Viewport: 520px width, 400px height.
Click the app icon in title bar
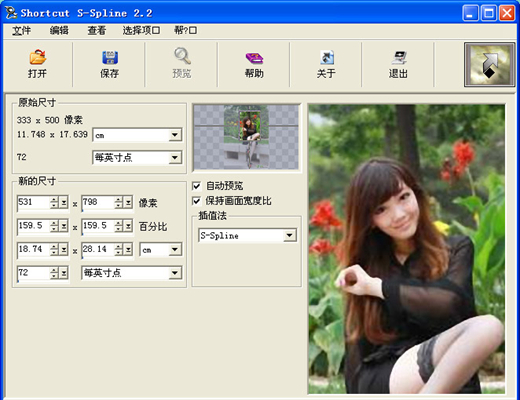(11, 13)
